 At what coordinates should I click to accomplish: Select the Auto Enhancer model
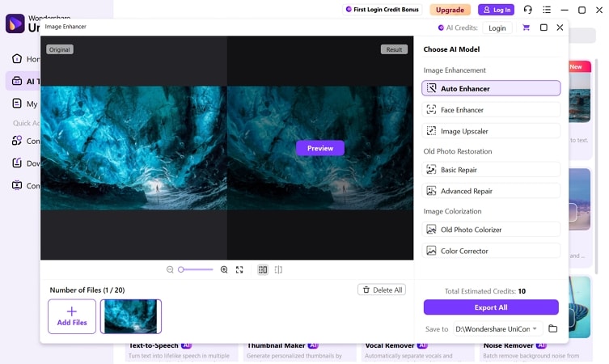pos(491,88)
